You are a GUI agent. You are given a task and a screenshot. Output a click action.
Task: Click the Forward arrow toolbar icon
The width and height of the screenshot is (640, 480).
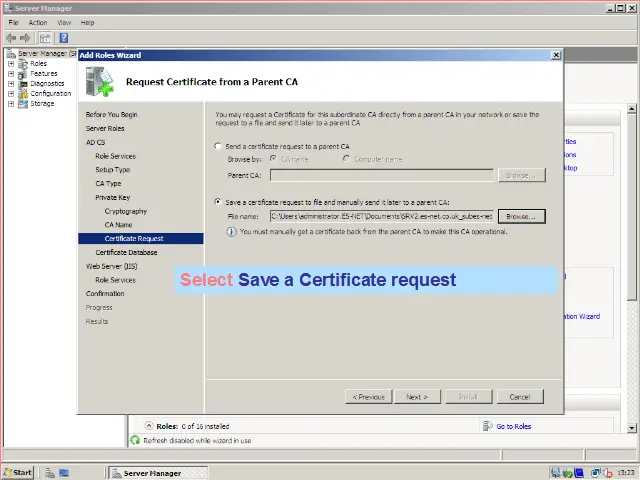25,38
